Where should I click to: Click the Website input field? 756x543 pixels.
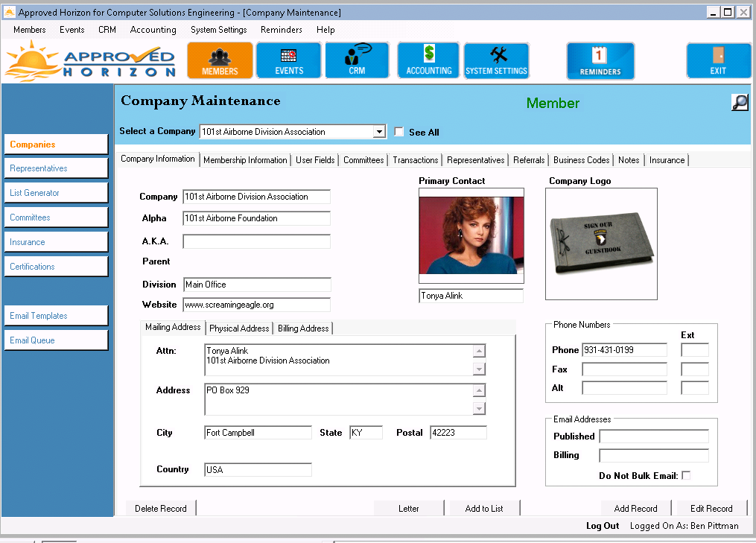(x=256, y=305)
